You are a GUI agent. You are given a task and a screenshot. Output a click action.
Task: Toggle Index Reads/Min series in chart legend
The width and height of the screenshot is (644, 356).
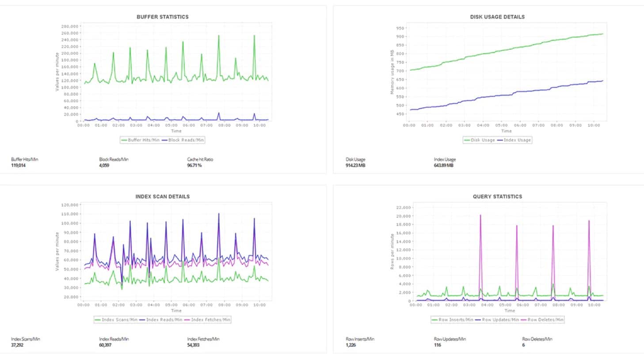tap(161, 319)
